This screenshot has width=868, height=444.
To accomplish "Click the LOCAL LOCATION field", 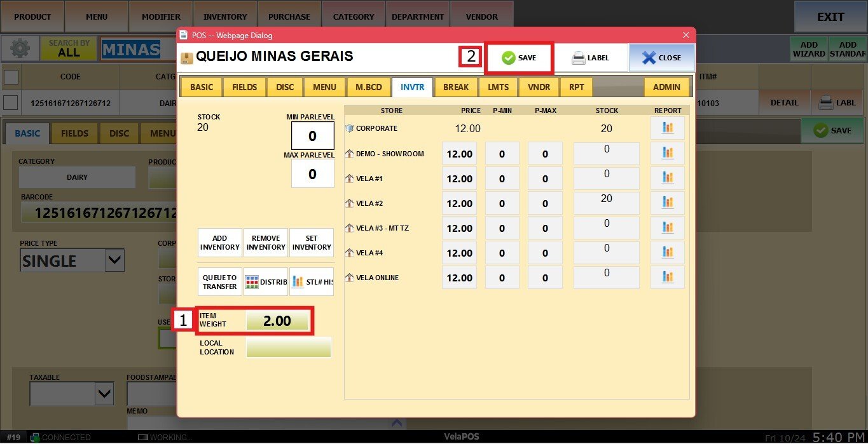I will [288, 347].
